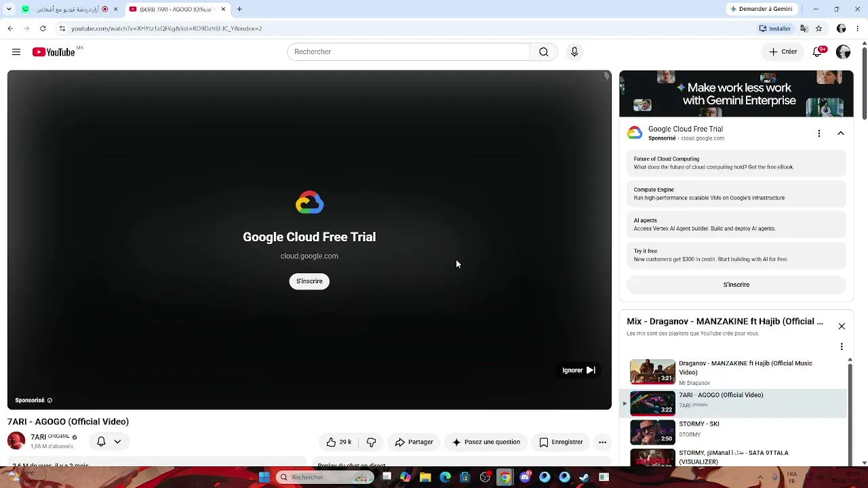Screen dimensions: 868x488
Task: Click the playlist panel scrollbar
Action: pyautogui.click(x=850, y=413)
